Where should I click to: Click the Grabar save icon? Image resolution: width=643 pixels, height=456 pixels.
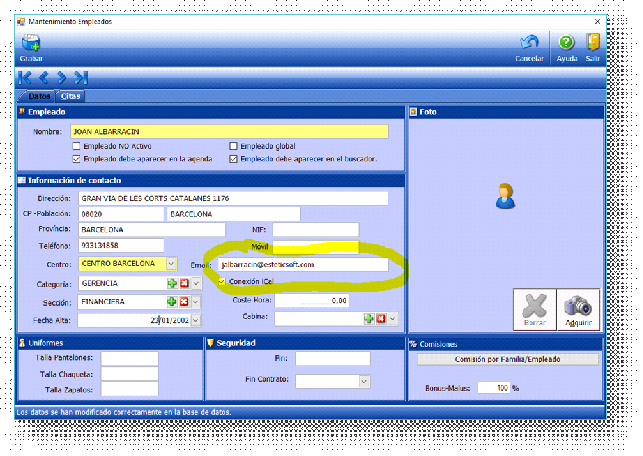point(30,44)
